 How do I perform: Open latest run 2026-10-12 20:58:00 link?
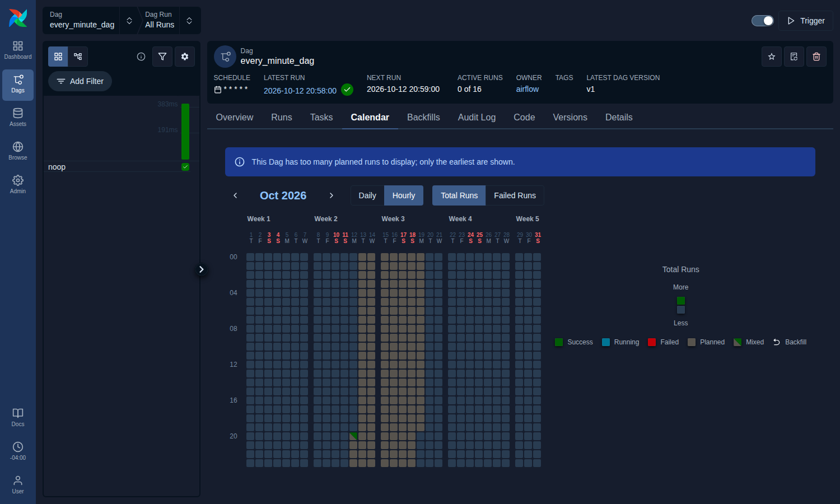point(300,91)
